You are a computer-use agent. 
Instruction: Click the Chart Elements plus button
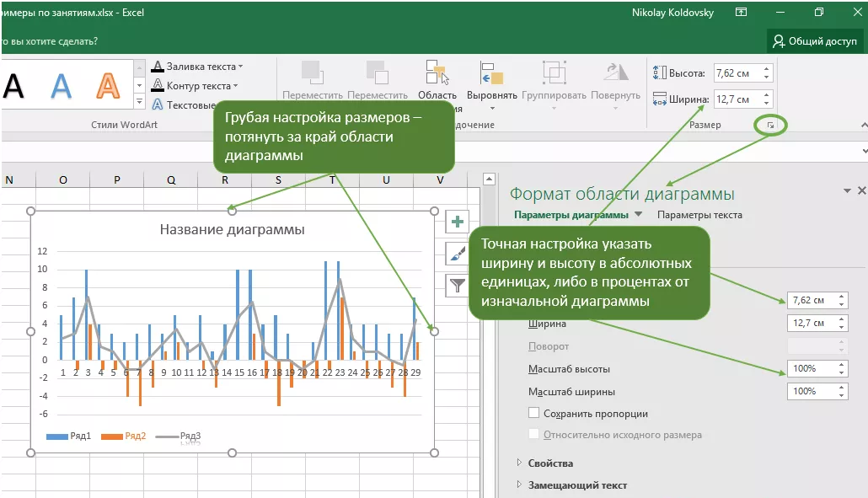(458, 222)
